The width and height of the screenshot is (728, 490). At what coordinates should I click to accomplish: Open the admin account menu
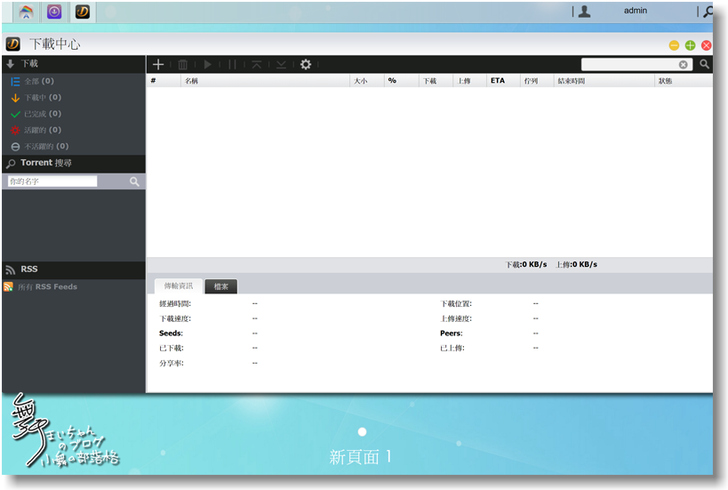click(x=635, y=11)
